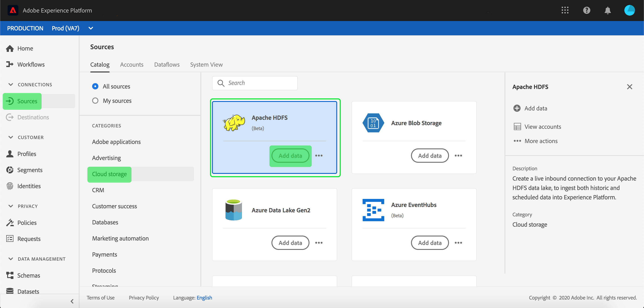The width and height of the screenshot is (644, 308).
Task: Click the View accounts table icon
Action: [x=517, y=127]
